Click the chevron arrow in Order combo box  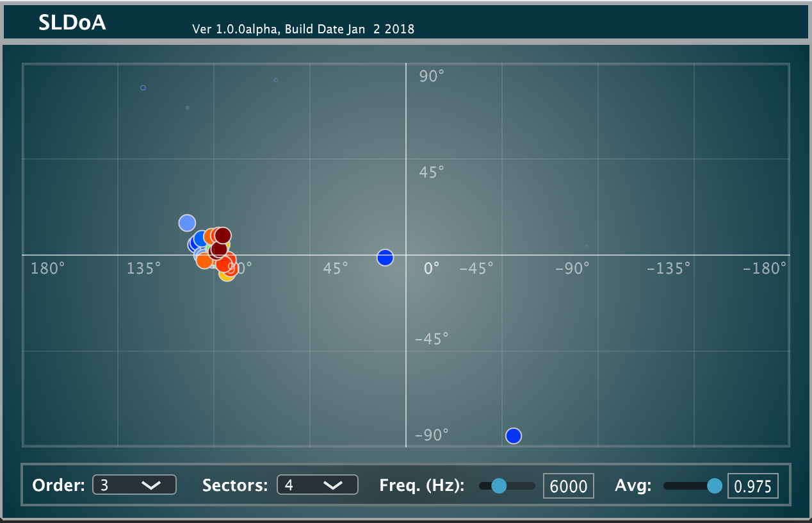pos(151,486)
